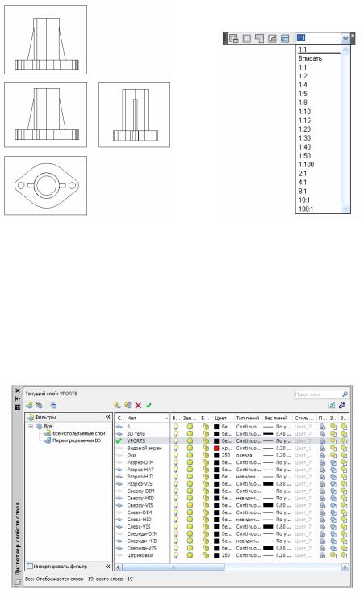Choose scale 1:50 in the list
Screen dimensions: 364x594
pyautogui.click(x=304, y=156)
